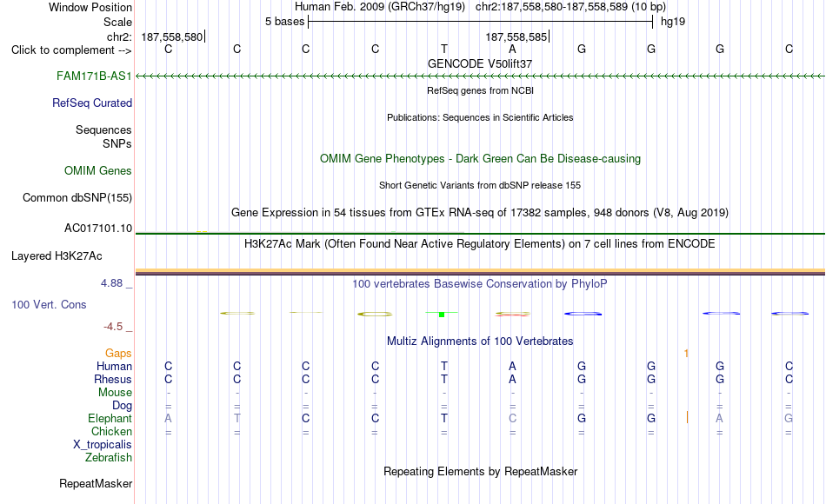Click the PhyloP upper value 4.88
826x504 pixels.
point(111,283)
